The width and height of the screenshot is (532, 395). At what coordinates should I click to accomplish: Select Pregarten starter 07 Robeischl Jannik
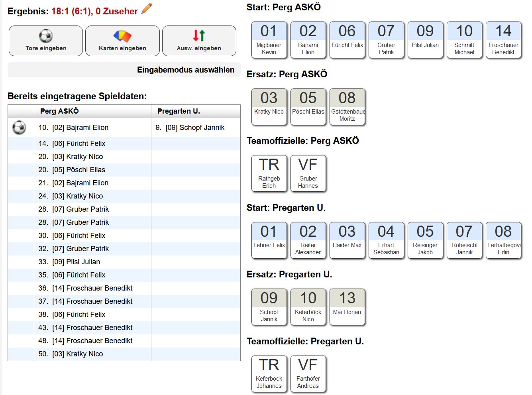click(464, 240)
